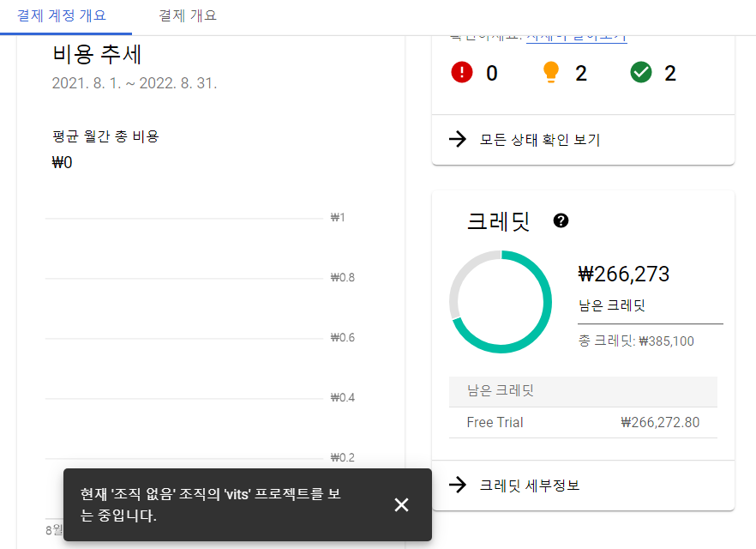Click arrow icon beside 크레딧 세부정보
The width and height of the screenshot is (756, 549).
point(458,485)
